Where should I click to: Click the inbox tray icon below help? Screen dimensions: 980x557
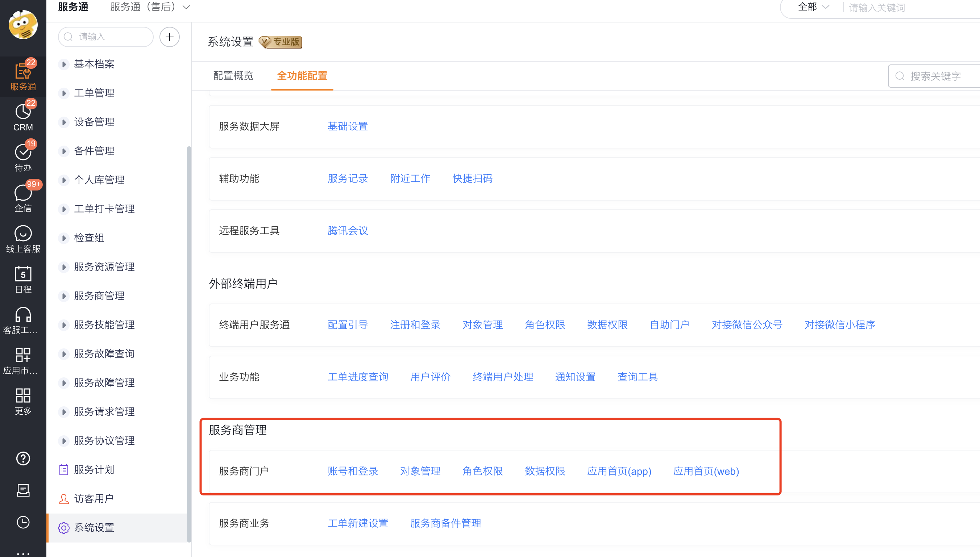pyautogui.click(x=23, y=490)
